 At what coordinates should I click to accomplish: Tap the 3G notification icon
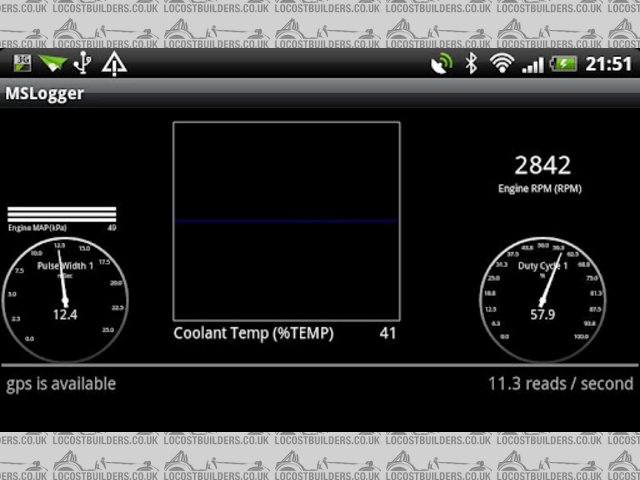pos(22,64)
